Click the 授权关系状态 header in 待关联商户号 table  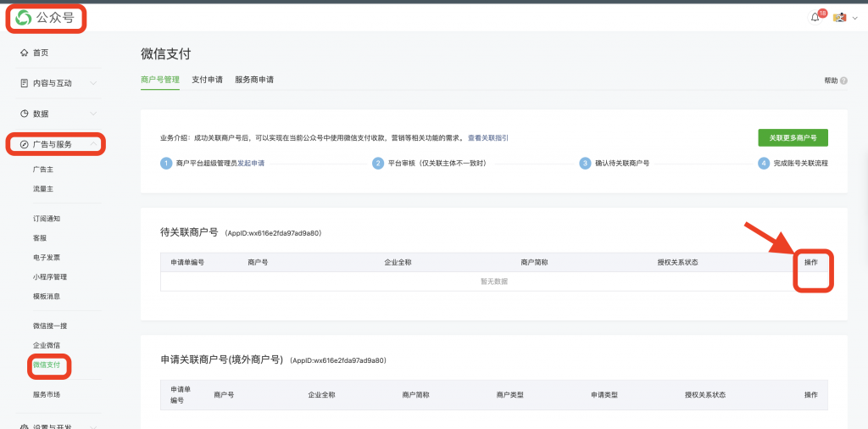tap(677, 262)
